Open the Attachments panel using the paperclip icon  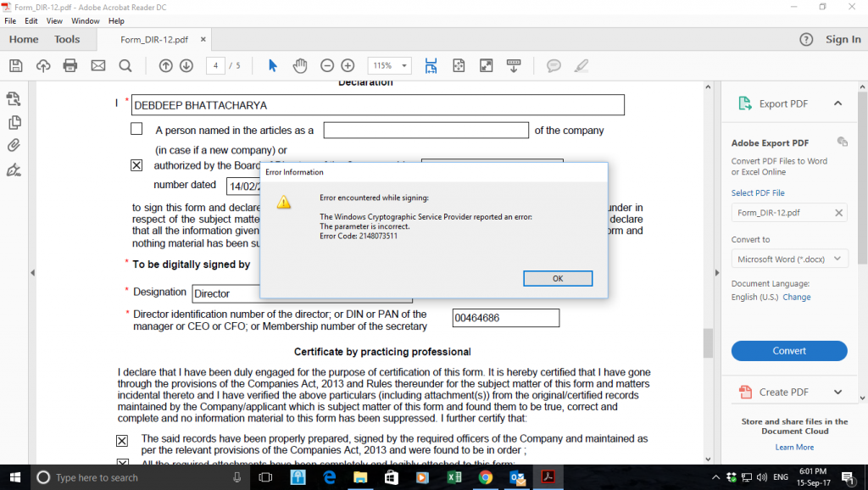click(13, 145)
